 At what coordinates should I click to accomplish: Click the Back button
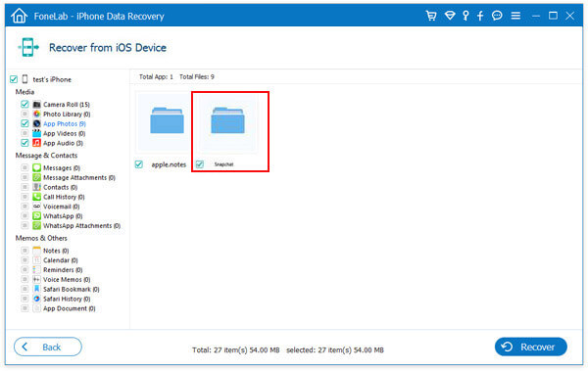pyautogui.click(x=48, y=347)
